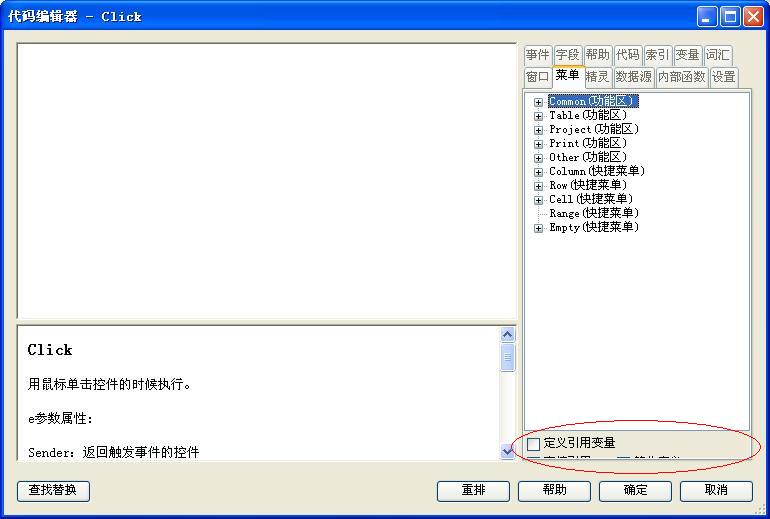770x519 pixels.
Task: Check the 定义引用变量 checkbox
Action: point(533,443)
